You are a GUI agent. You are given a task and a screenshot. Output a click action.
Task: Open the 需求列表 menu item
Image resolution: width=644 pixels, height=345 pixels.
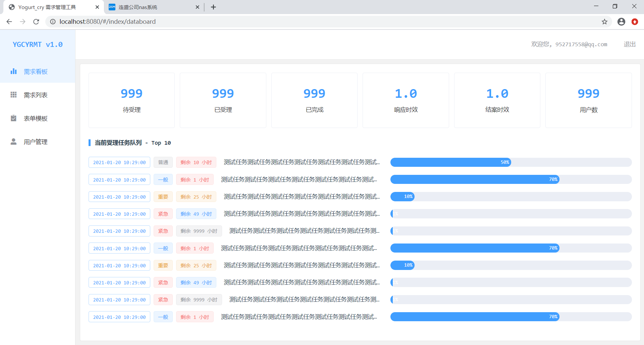click(38, 95)
